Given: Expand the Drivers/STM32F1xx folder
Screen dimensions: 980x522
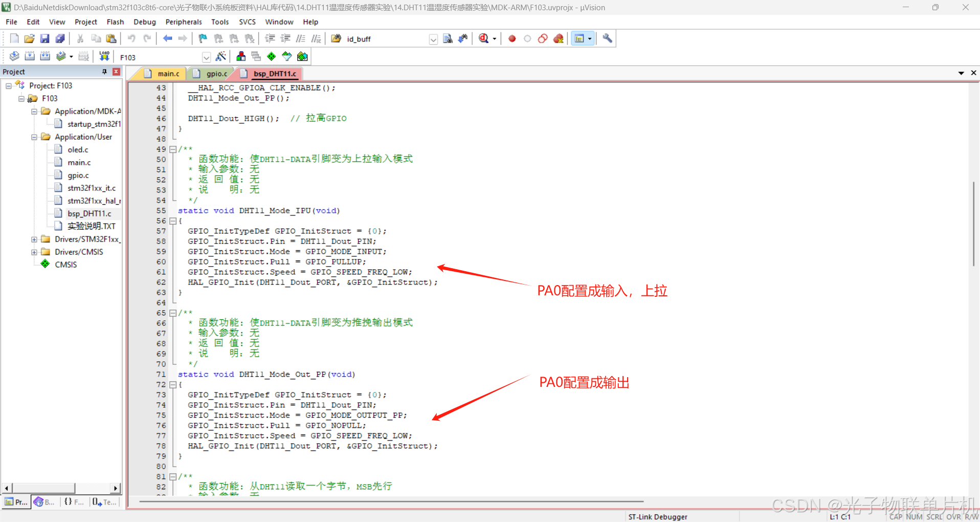Looking at the screenshot, I should tap(34, 240).
